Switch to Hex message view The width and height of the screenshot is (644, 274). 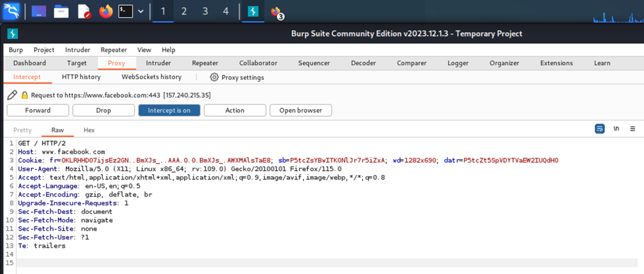tap(89, 130)
